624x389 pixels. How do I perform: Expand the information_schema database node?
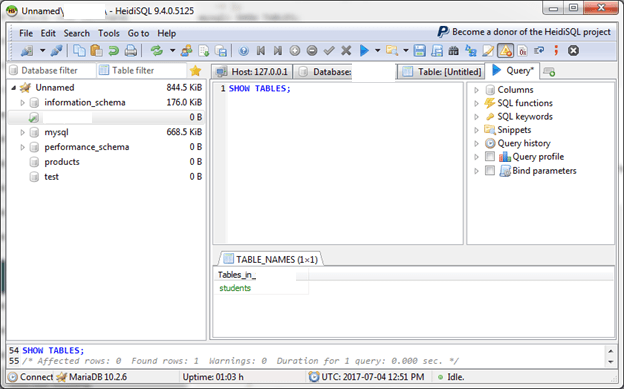point(22,103)
